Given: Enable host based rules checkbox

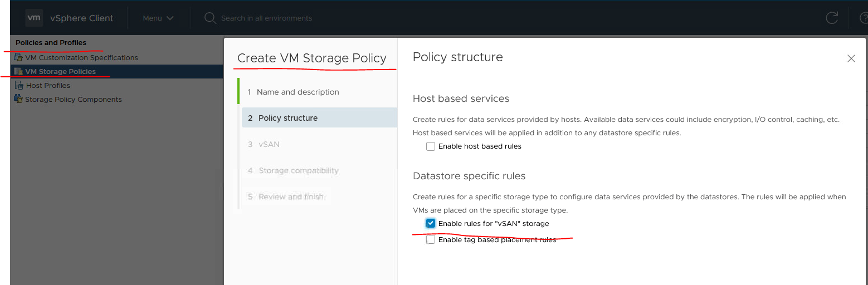Looking at the screenshot, I should tap(431, 146).
